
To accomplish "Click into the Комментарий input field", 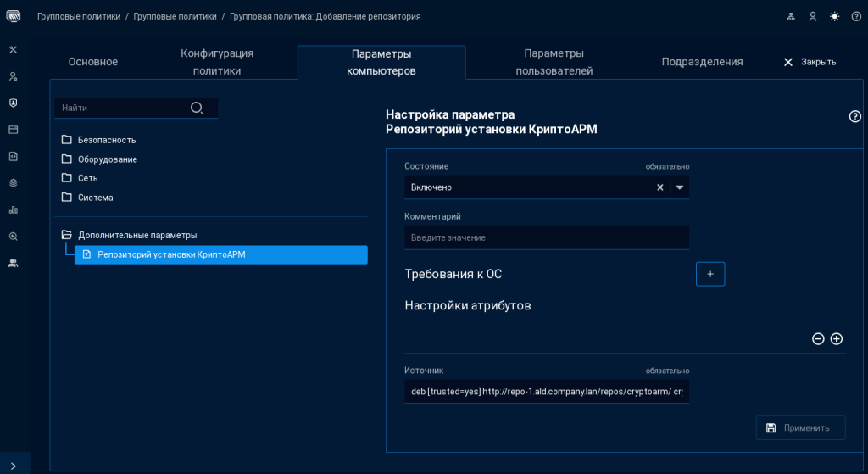I will click(x=546, y=237).
